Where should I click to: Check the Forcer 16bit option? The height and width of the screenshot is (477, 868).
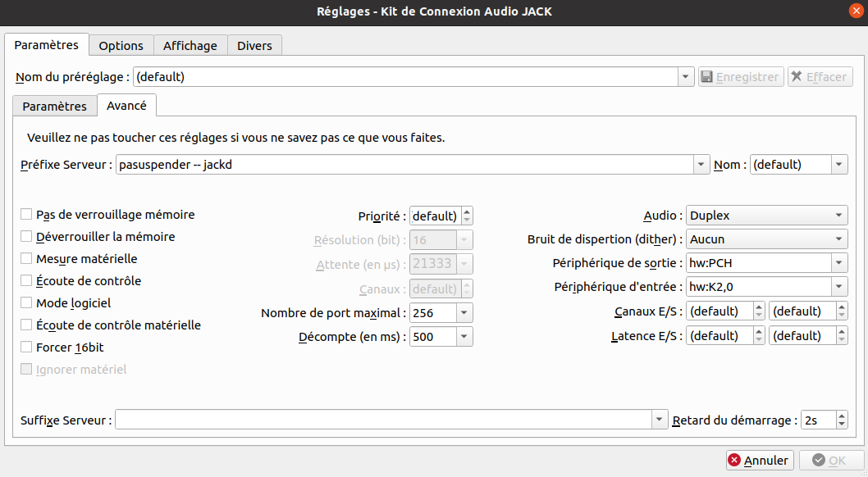(x=27, y=348)
